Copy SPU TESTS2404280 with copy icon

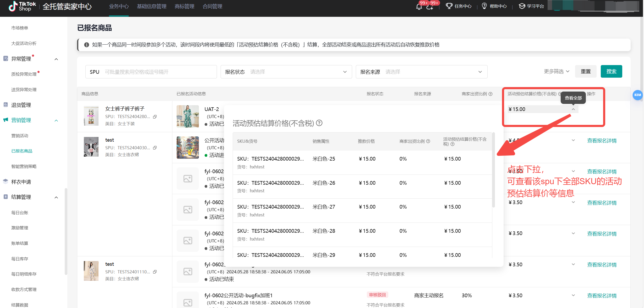coord(155,117)
